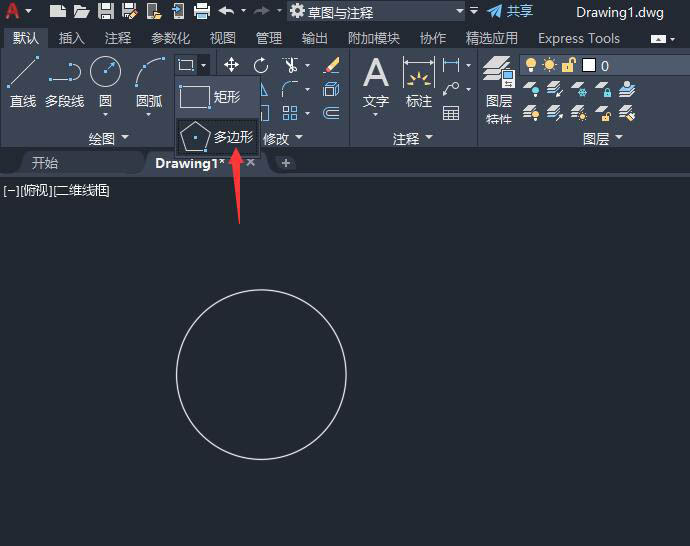The height and width of the screenshot is (546, 690).
Task: Open the 文字 text tool
Action: pos(376,86)
